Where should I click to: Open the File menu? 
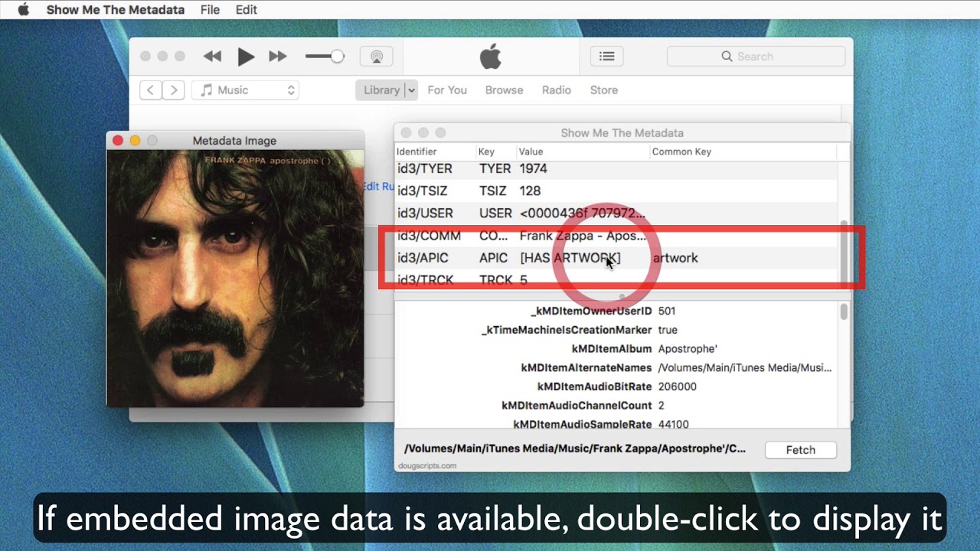click(x=210, y=10)
